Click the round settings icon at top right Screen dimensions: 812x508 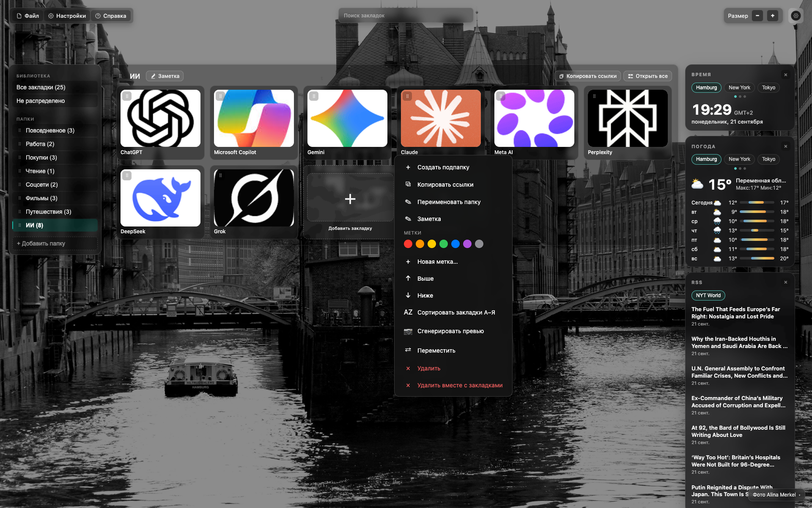coord(796,16)
